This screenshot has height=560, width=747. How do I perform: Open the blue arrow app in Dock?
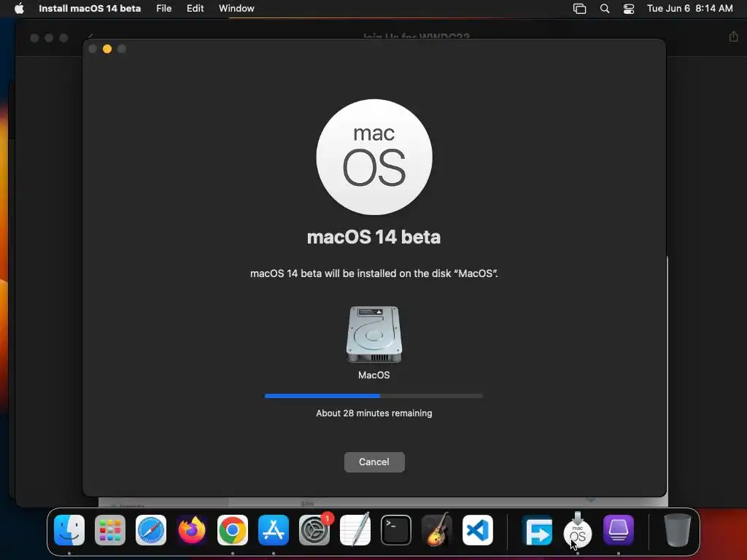click(537, 530)
